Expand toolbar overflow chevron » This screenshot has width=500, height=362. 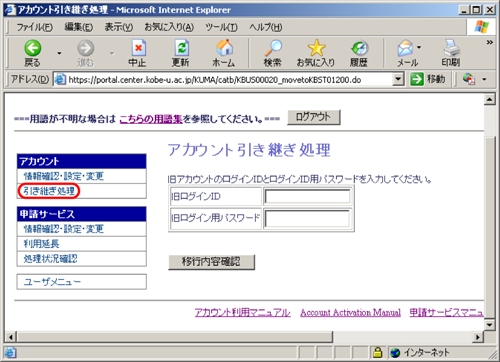[489, 42]
